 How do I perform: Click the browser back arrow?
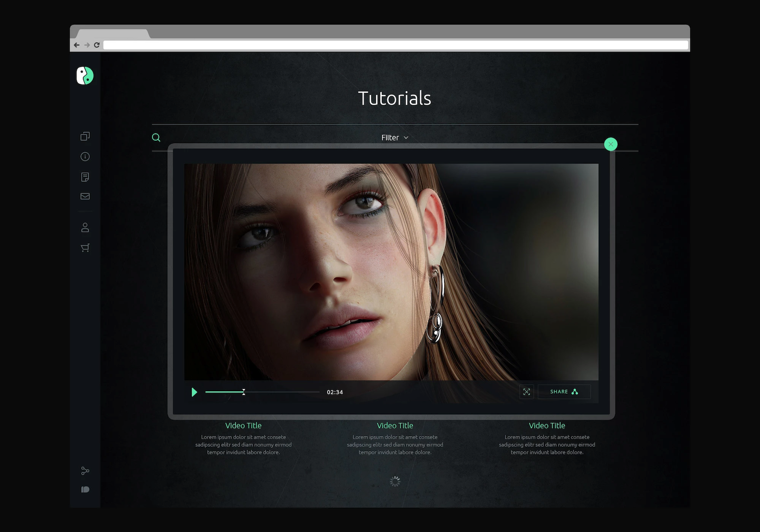point(76,45)
